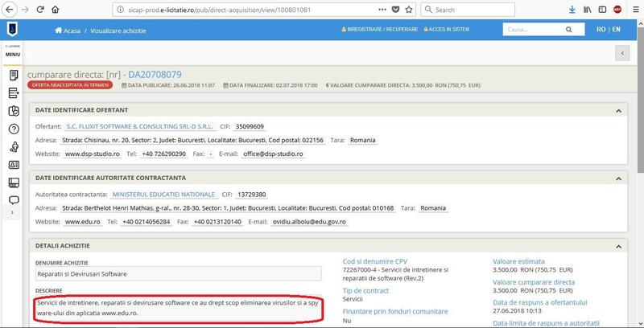This screenshot has height=328, width=644.
Task: Select email office@dsp-studio.ro
Action: 273,154
